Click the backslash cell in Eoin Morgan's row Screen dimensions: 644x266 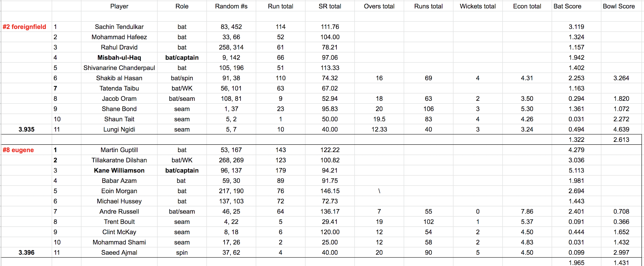coord(379,191)
